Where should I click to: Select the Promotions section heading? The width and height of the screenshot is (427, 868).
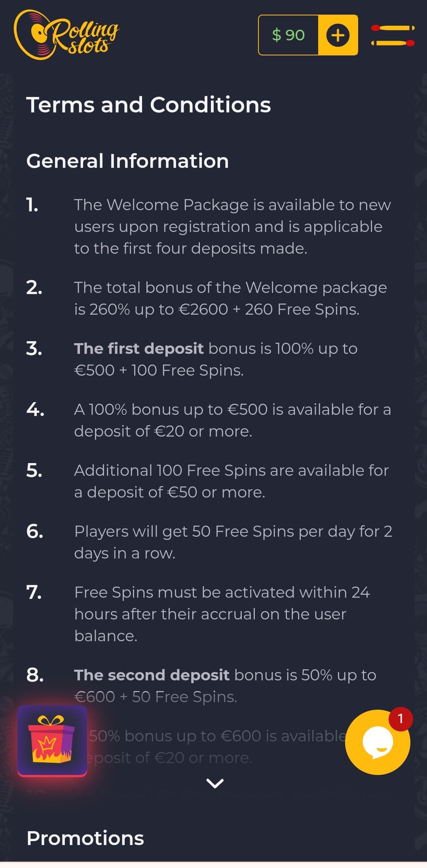[x=85, y=838]
